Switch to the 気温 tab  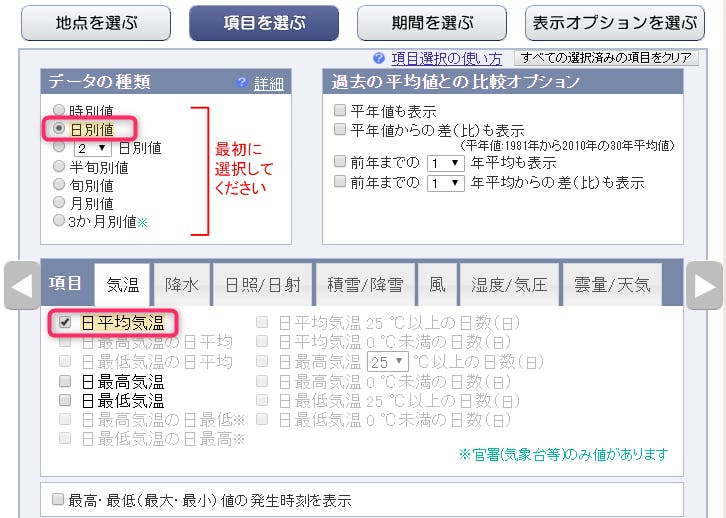(122, 285)
